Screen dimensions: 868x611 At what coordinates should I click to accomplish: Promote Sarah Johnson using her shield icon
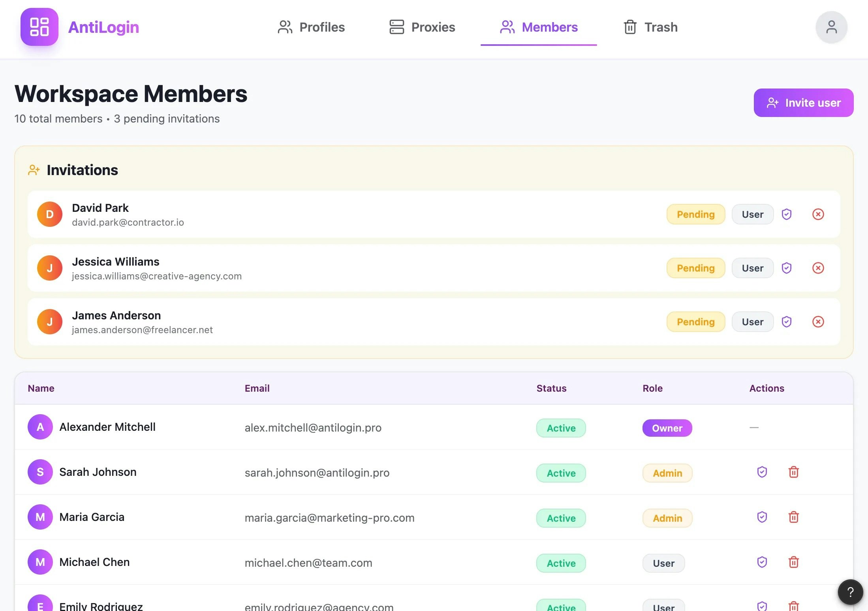(x=762, y=472)
